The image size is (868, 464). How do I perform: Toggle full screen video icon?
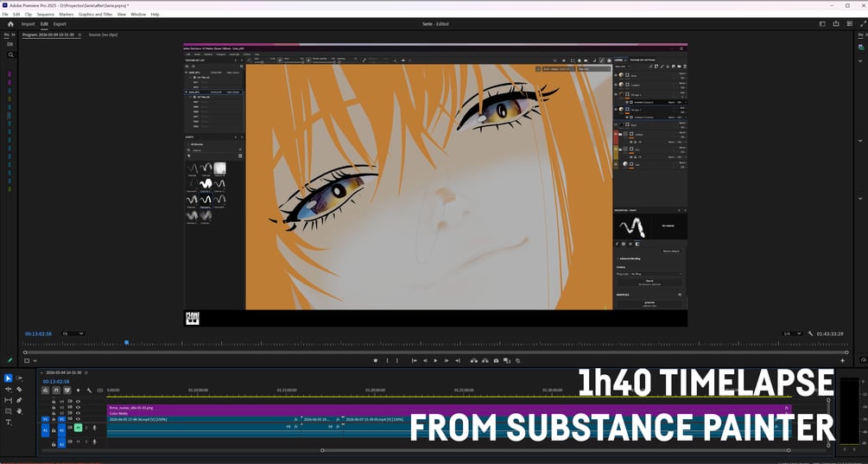tap(864, 24)
